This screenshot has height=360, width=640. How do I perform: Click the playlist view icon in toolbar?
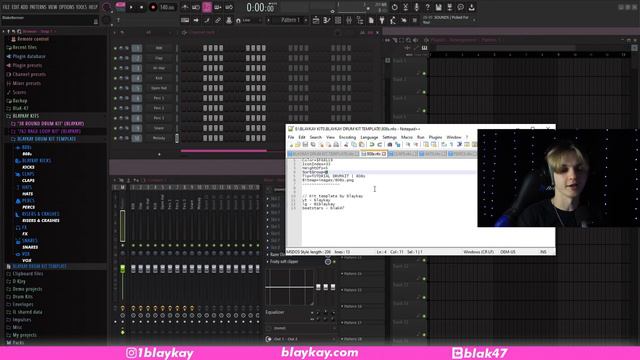pos(316,20)
